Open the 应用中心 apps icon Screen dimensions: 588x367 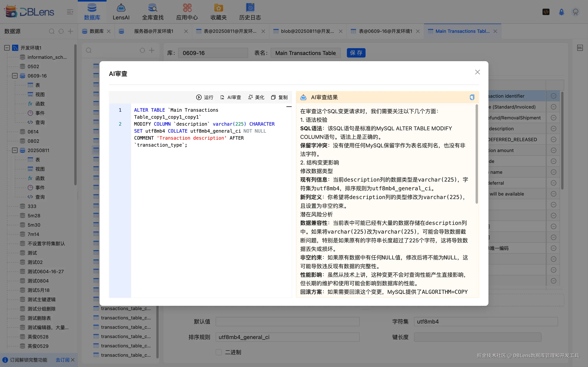point(187,8)
